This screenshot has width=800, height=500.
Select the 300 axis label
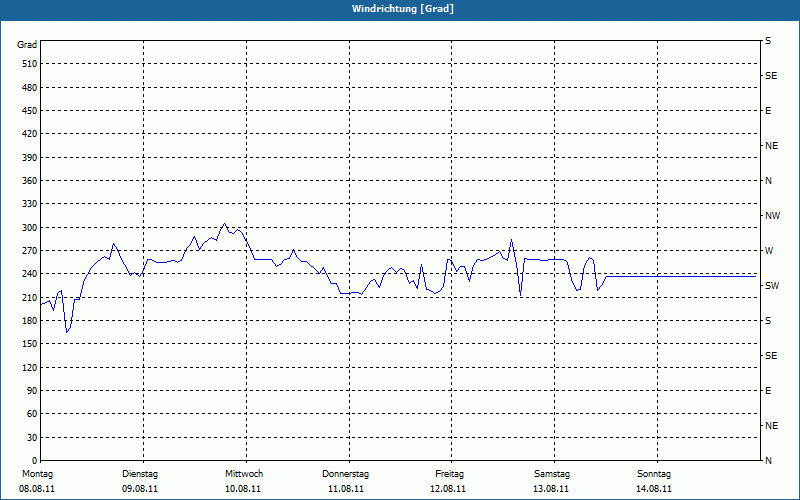tap(30, 228)
